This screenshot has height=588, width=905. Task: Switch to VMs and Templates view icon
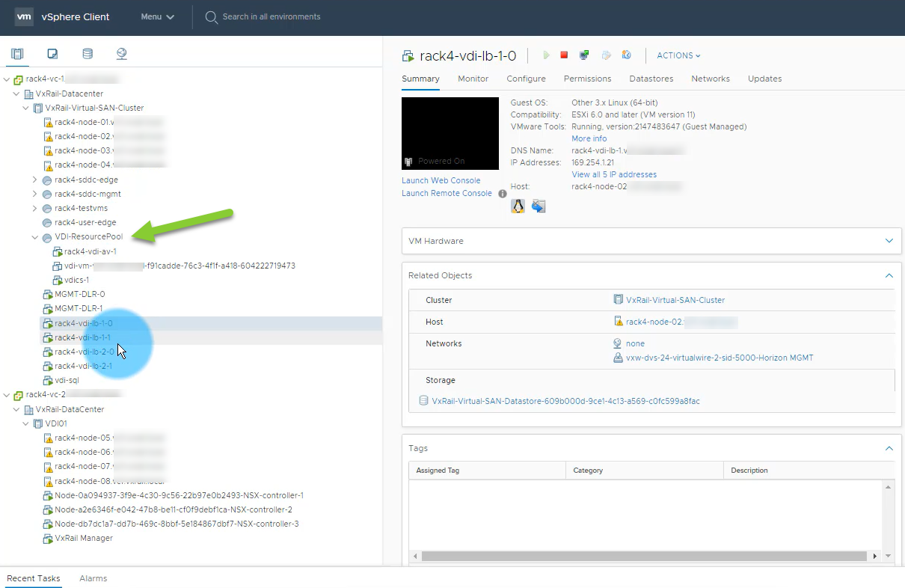(52, 54)
